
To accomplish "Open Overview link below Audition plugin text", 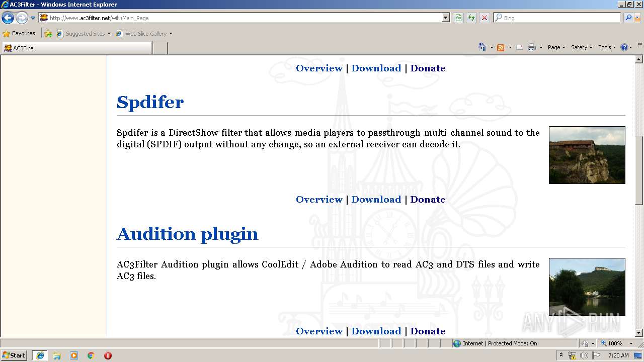I will [x=319, y=331].
